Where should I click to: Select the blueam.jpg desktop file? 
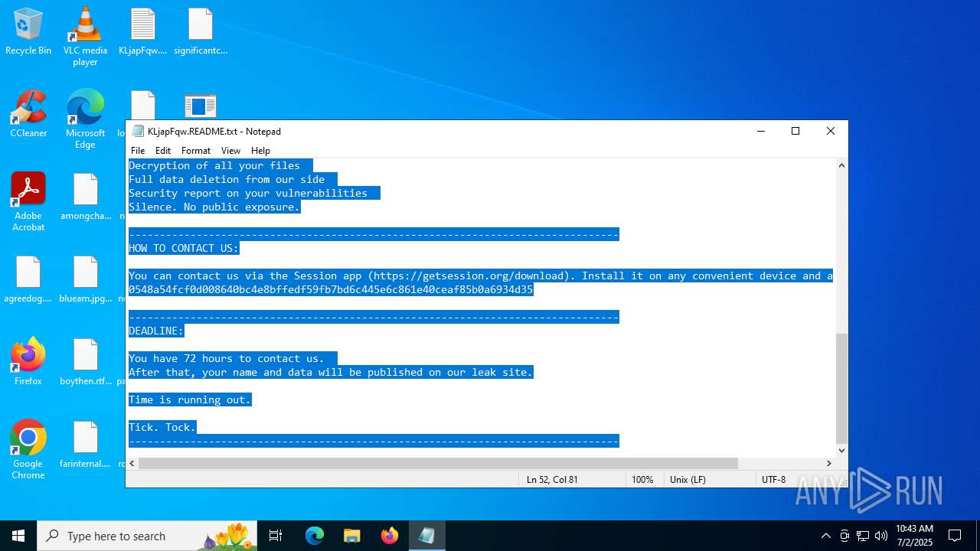[85, 280]
